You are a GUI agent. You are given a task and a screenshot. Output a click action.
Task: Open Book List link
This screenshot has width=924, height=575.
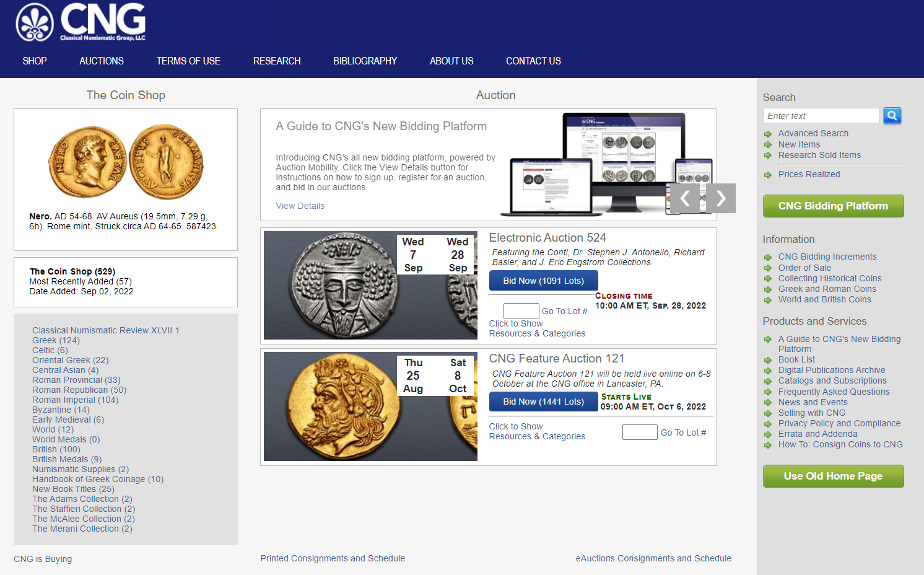[x=796, y=359]
